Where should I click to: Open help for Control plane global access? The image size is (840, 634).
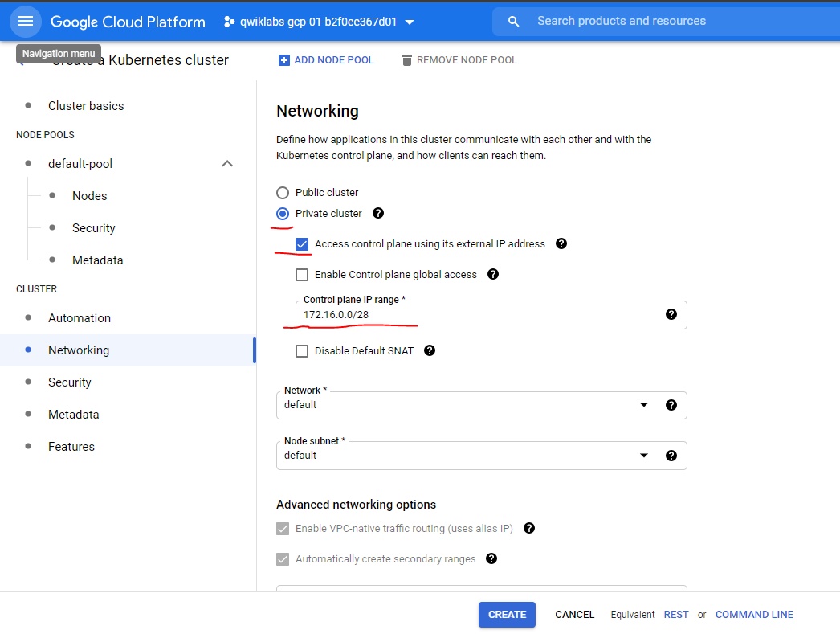pos(493,274)
